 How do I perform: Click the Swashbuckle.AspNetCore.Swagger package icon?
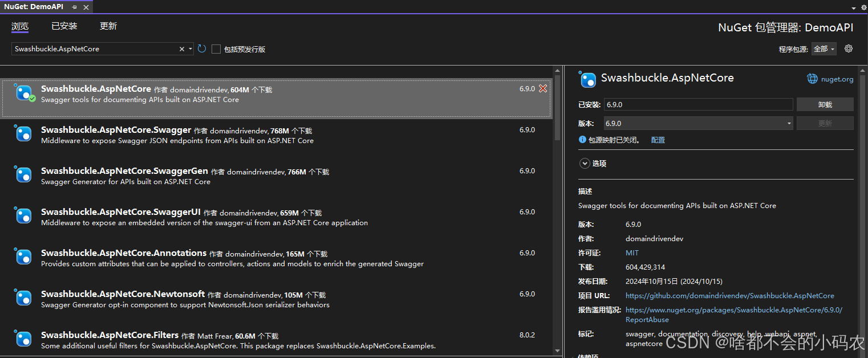[23, 133]
